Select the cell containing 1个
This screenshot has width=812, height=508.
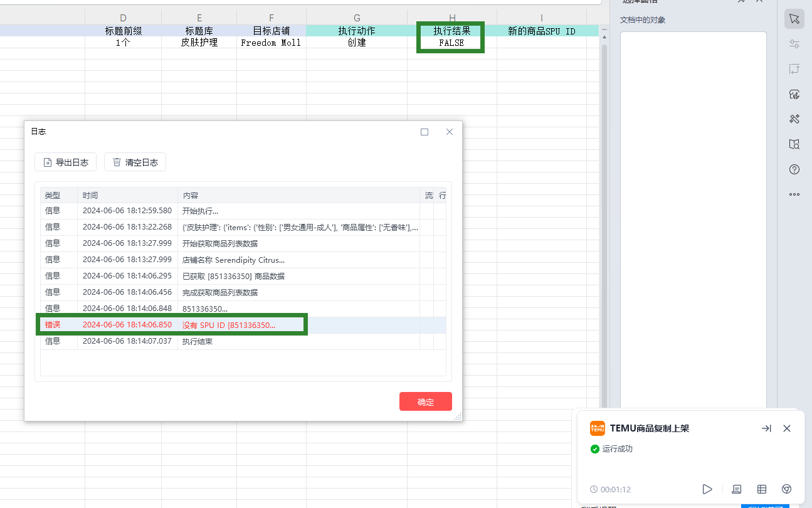[123, 43]
